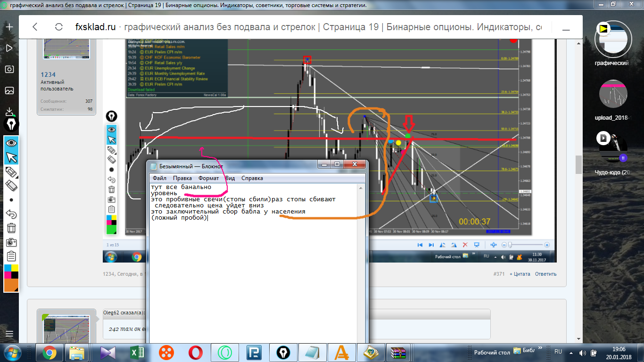Click the Ответить reply link
The width and height of the screenshot is (644, 362).
click(545, 274)
